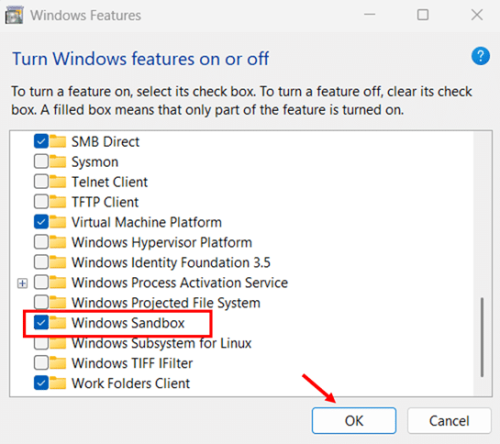Click the Windows Projected File System folder icon

tap(58, 302)
